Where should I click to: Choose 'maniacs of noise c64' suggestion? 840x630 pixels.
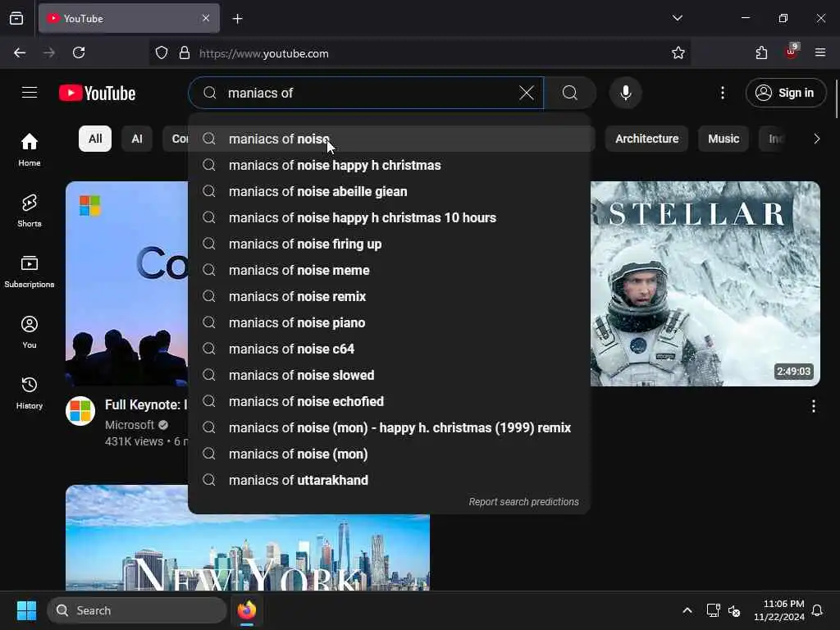pyautogui.click(x=390, y=349)
